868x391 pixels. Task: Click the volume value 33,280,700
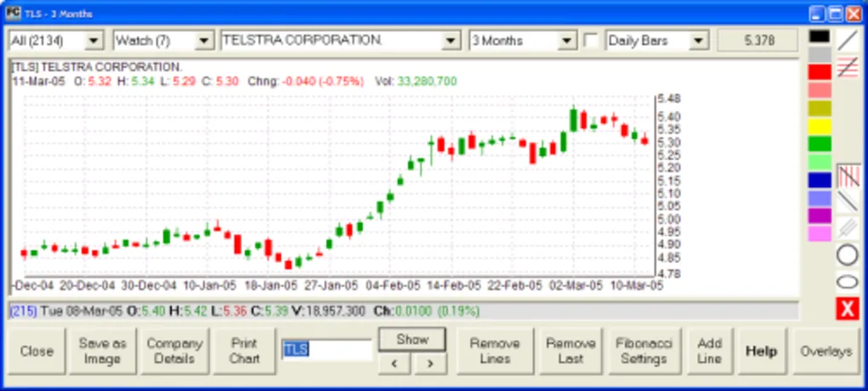[x=427, y=82]
